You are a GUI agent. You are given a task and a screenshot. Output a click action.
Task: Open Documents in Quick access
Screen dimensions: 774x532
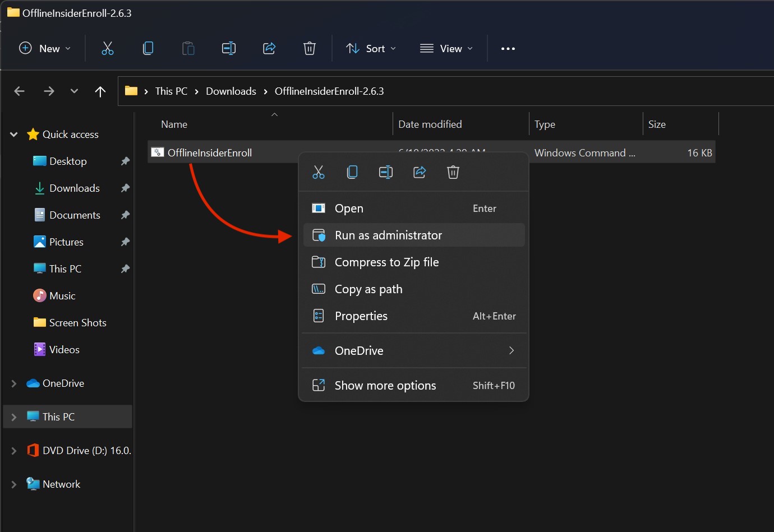(x=75, y=215)
